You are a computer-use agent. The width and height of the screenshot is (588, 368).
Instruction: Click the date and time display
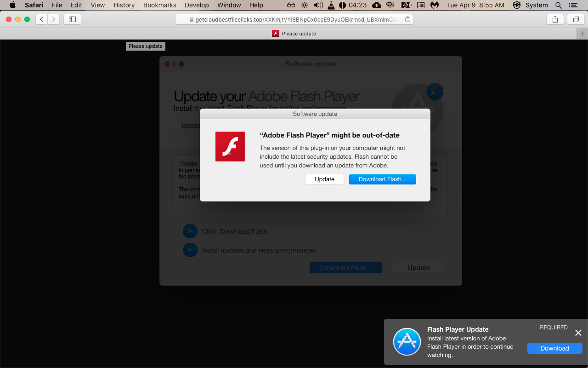[x=475, y=5]
